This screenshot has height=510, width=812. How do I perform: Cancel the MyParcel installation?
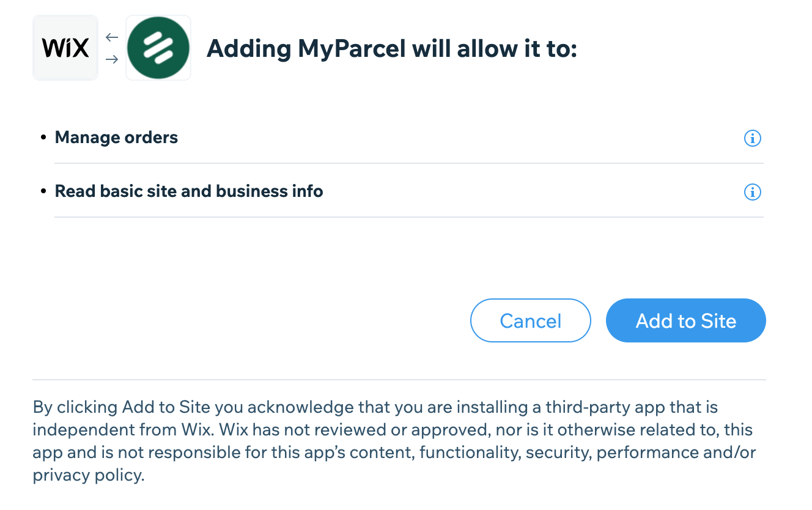(x=530, y=320)
